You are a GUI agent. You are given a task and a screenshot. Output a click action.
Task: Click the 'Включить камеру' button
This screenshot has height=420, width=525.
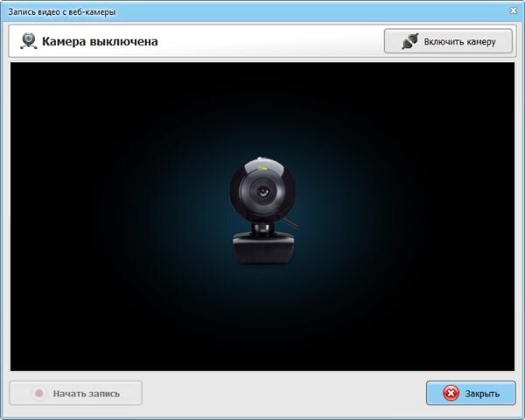(448, 41)
